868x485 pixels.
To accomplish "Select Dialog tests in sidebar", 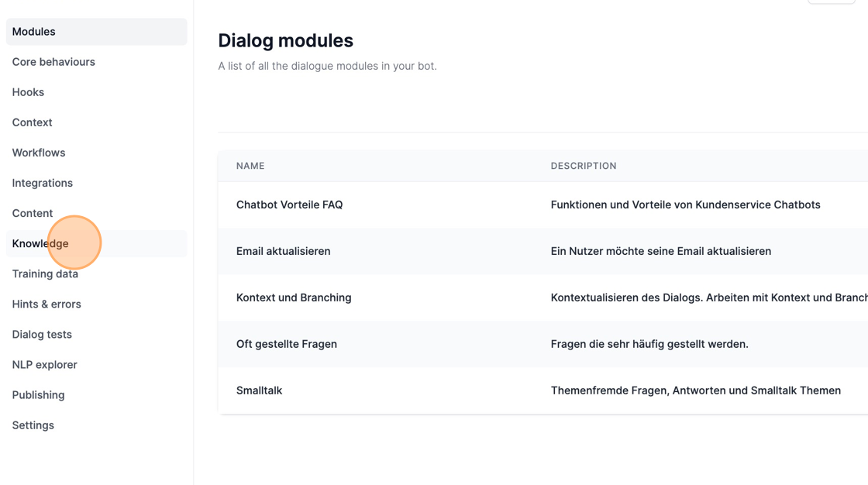I will [x=96, y=335].
